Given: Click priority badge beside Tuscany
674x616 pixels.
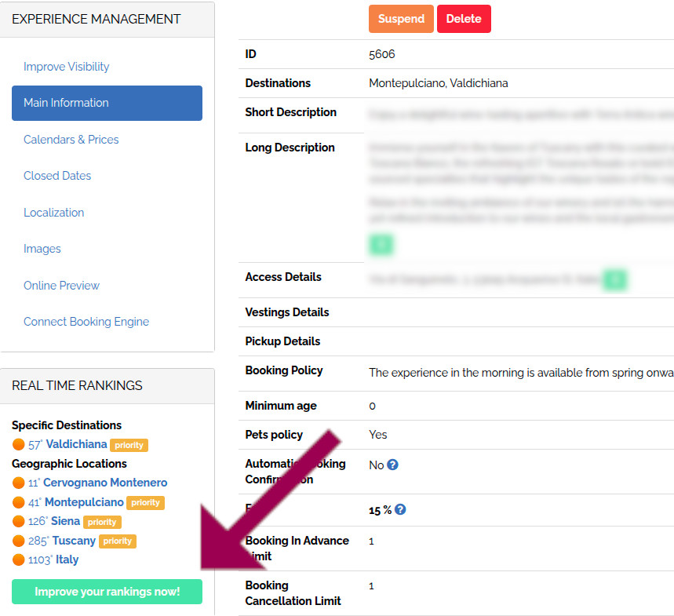Looking at the screenshot, I should click(118, 541).
